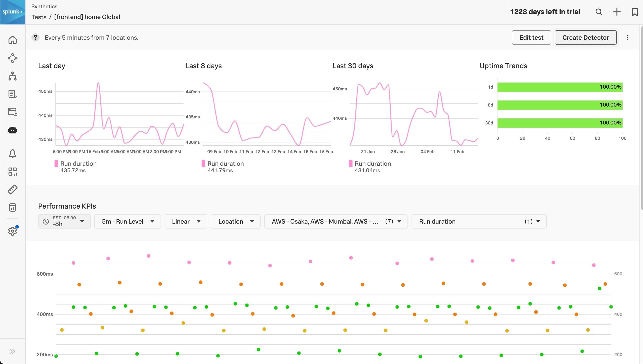
Task: Open the Home icon in sidebar
Action: [13, 40]
